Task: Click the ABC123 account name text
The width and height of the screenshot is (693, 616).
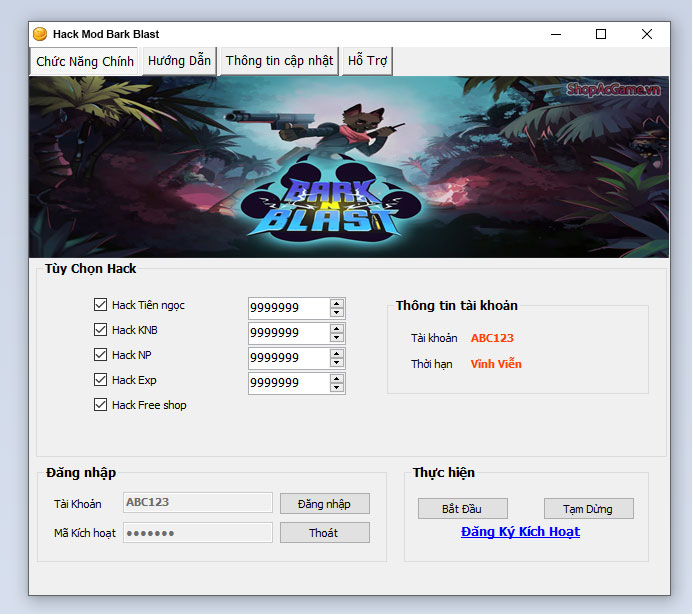Action: click(492, 338)
